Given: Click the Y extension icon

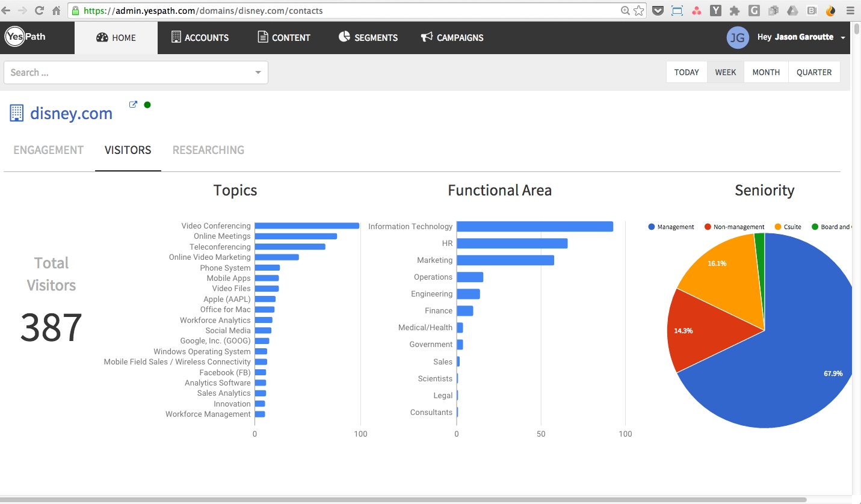Looking at the screenshot, I should [x=715, y=10].
